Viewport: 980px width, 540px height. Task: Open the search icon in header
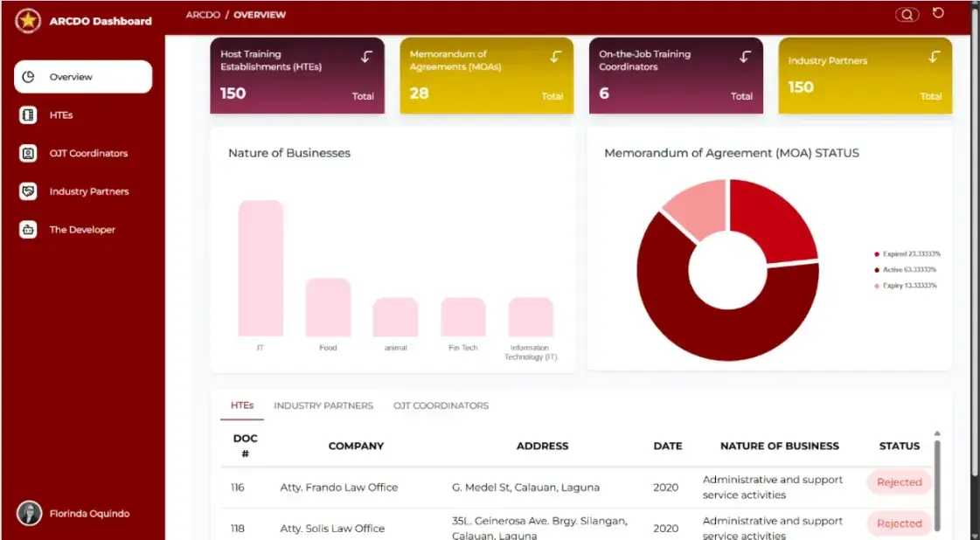[x=907, y=14]
